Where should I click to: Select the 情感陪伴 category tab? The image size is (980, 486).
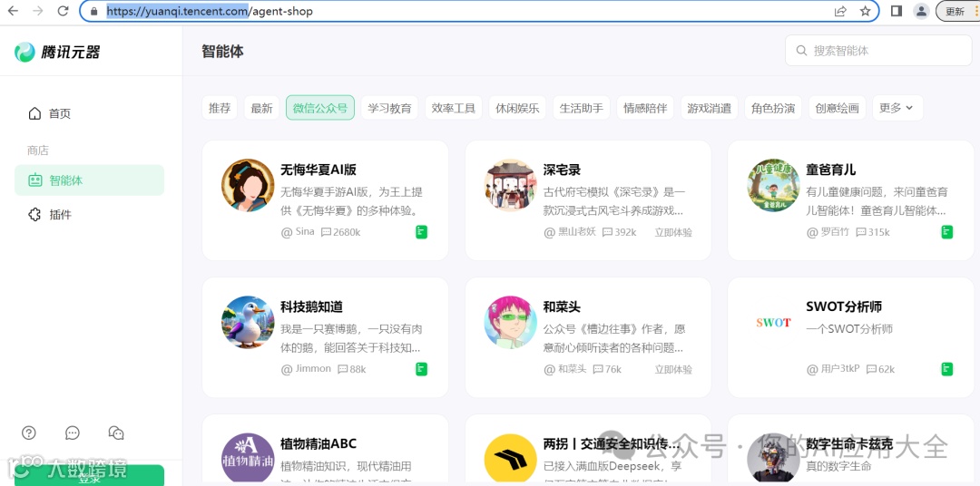pyautogui.click(x=645, y=108)
